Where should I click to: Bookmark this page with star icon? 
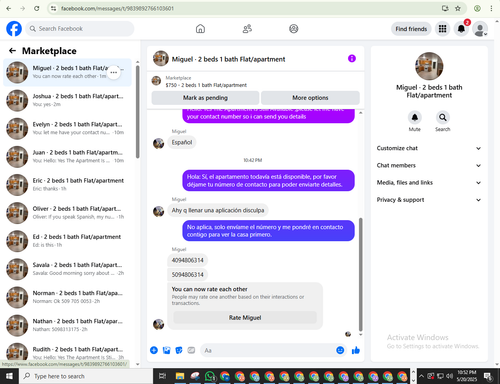point(458,8)
